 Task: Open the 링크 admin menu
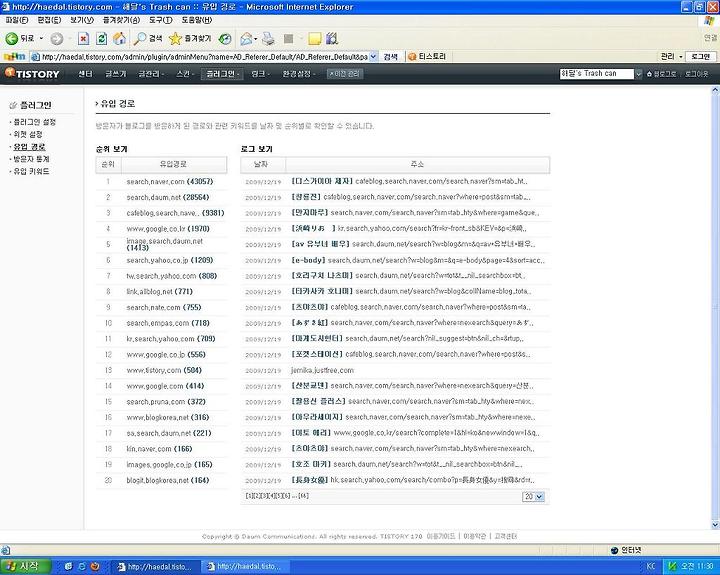[260, 73]
